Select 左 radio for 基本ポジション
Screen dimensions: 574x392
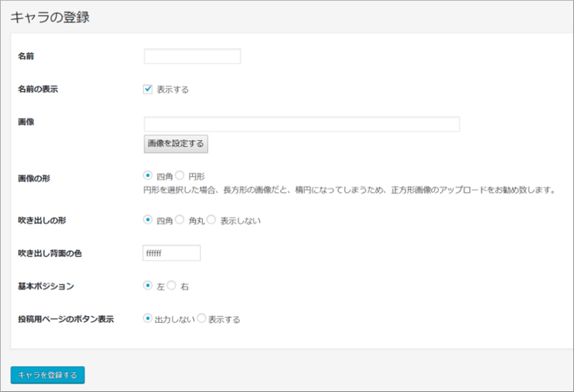tap(147, 286)
